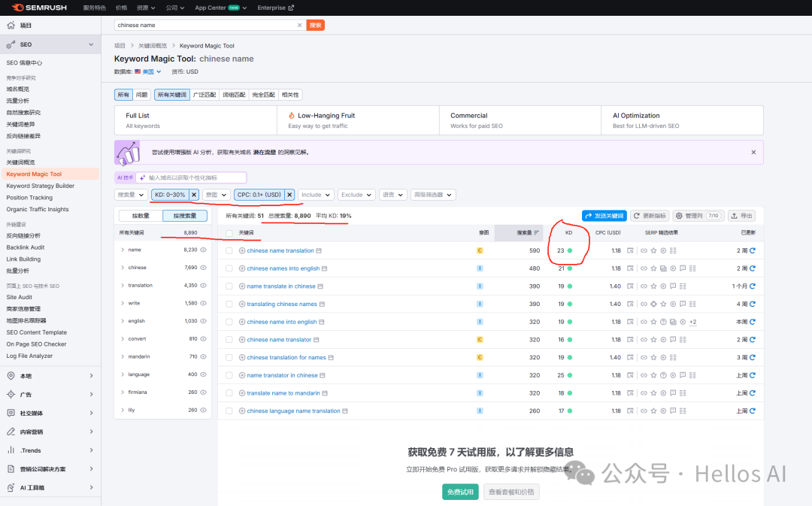Clear the search box with the X icon
The width and height of the screenshot is (812, 506).
[300, 25]
